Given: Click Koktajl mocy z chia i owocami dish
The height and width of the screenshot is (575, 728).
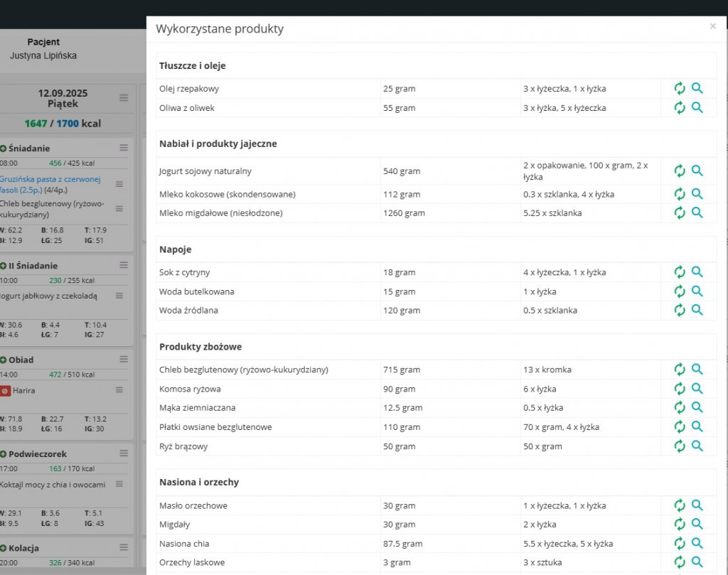Looking at the screenshot, I should [x=53, y=485].
